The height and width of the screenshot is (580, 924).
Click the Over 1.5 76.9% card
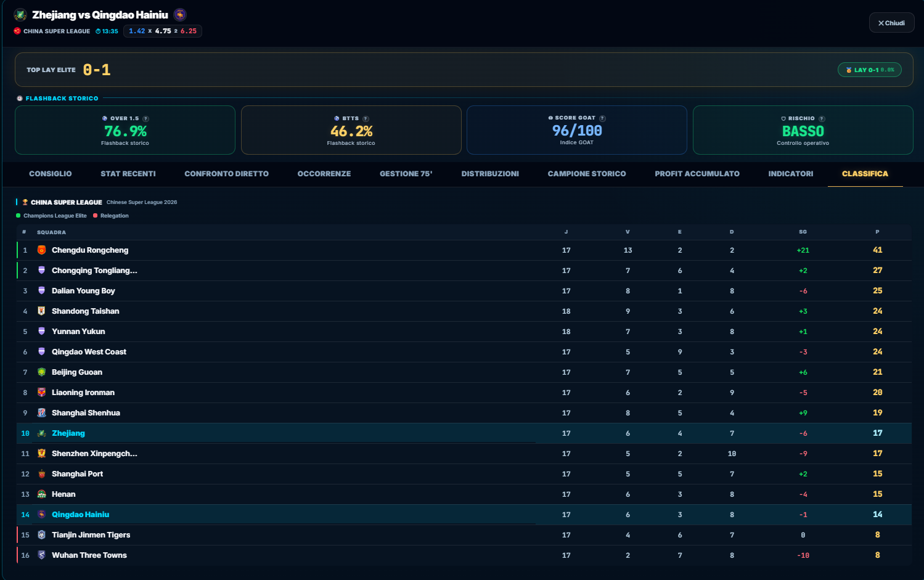click(x=125, y=130)
